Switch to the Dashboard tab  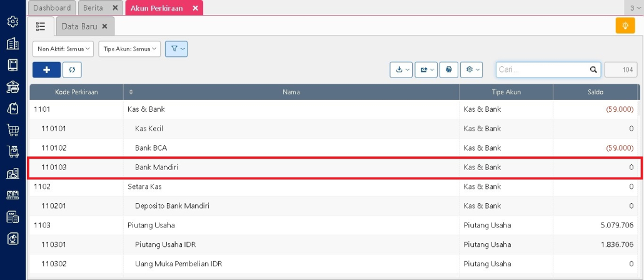pos(52,8)
